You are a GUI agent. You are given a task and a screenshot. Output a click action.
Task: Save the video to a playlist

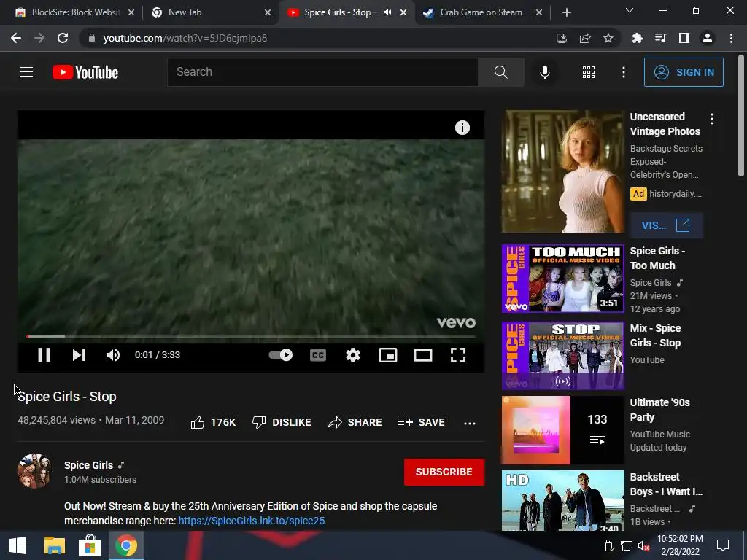tap(422, 422)
